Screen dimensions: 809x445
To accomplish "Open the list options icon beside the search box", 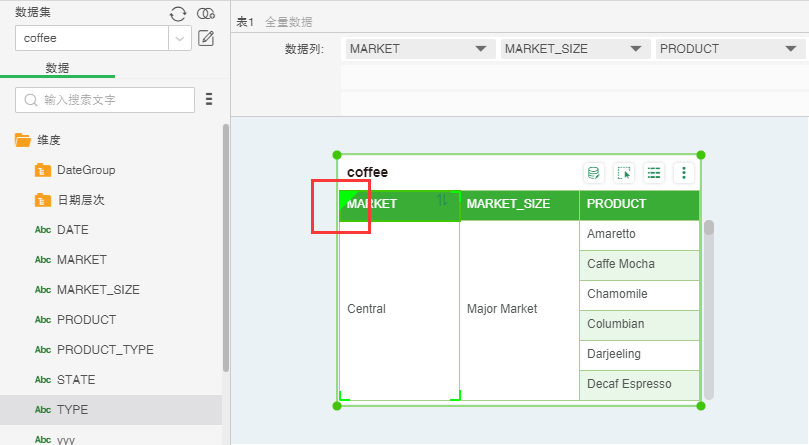I will [x=209, y=99].
